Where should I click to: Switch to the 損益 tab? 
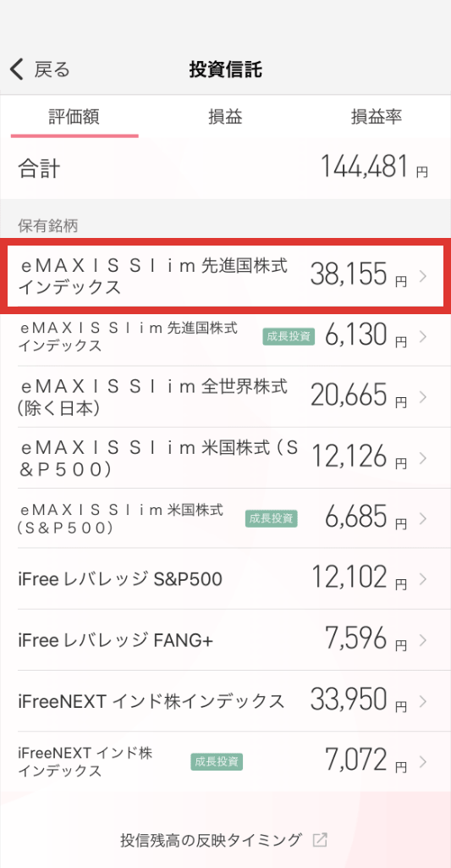click(x=225, y=117)
